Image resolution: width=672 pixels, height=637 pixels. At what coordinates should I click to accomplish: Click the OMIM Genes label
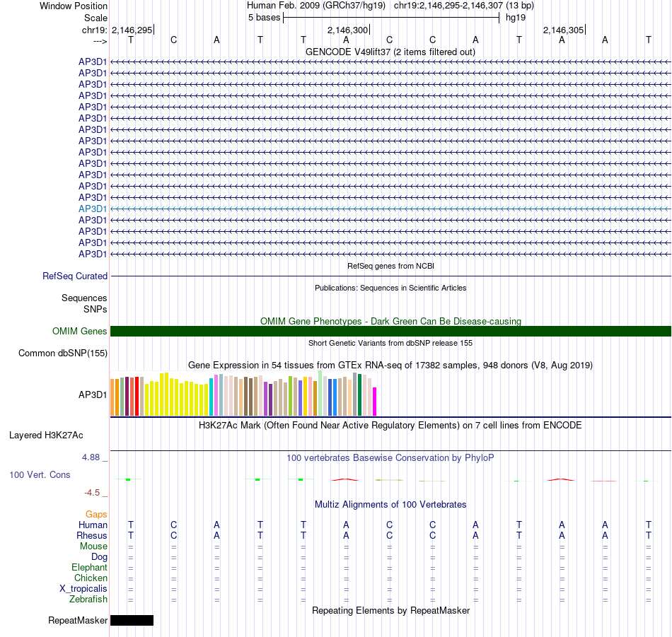(x=79, y=331)
